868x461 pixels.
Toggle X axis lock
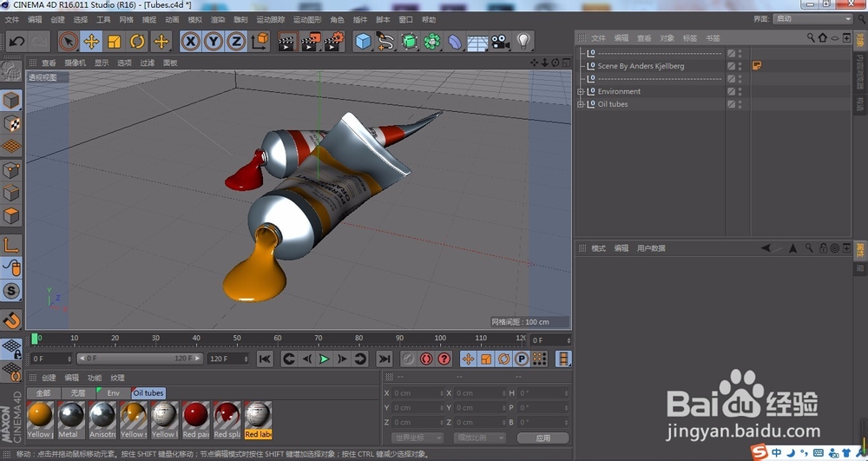pyautogui.click(x=190, y=42)
